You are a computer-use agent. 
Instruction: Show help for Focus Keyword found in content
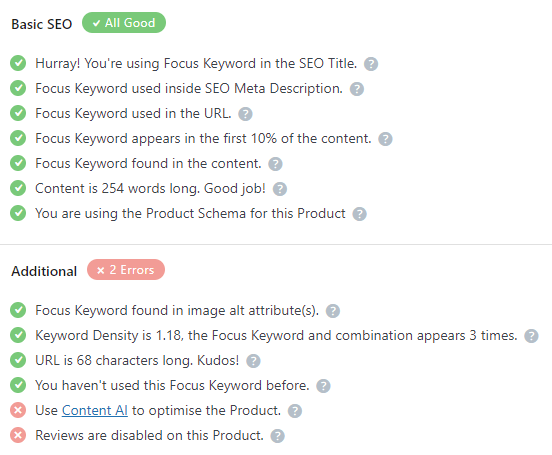[275, 164]
